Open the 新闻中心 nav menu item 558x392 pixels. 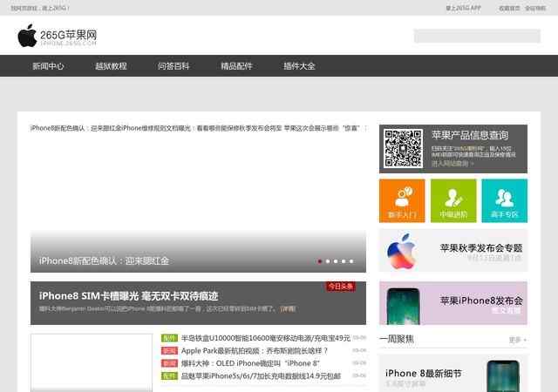tap(48, 66)
